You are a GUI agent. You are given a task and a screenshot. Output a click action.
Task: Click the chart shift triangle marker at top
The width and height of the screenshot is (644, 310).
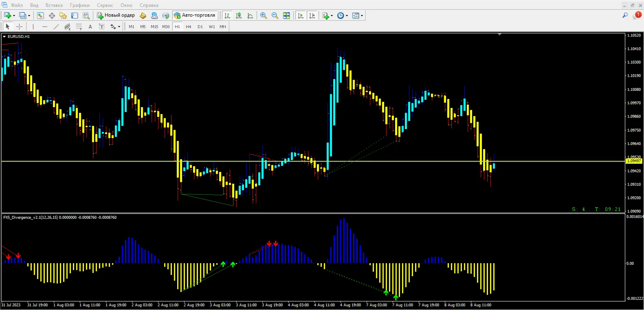click(x=499, y=35)
